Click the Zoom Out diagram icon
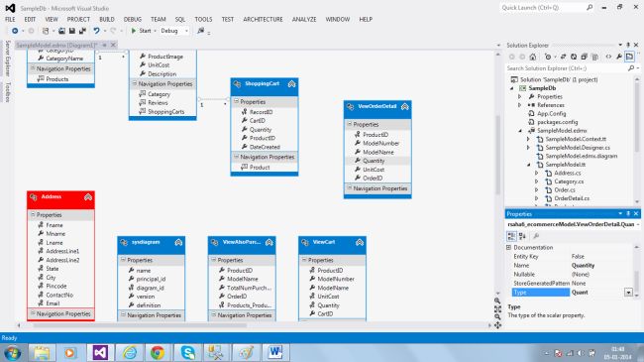 pos(497,316)
